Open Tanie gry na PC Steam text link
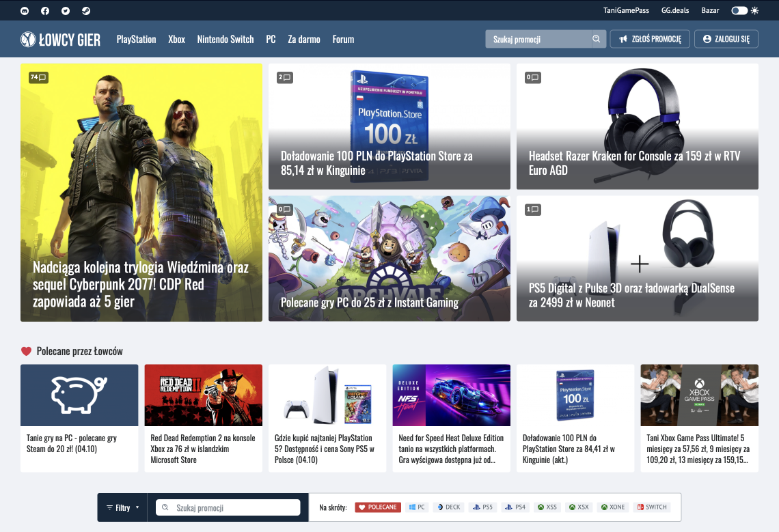Viewport: 779px width, 532px height. (72, 444)
